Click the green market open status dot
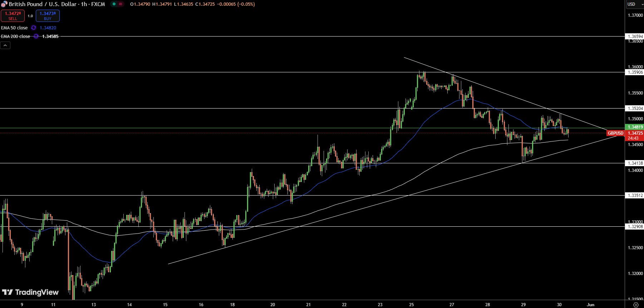The width and height of the screenshot is (644, 308). point(114,4)
